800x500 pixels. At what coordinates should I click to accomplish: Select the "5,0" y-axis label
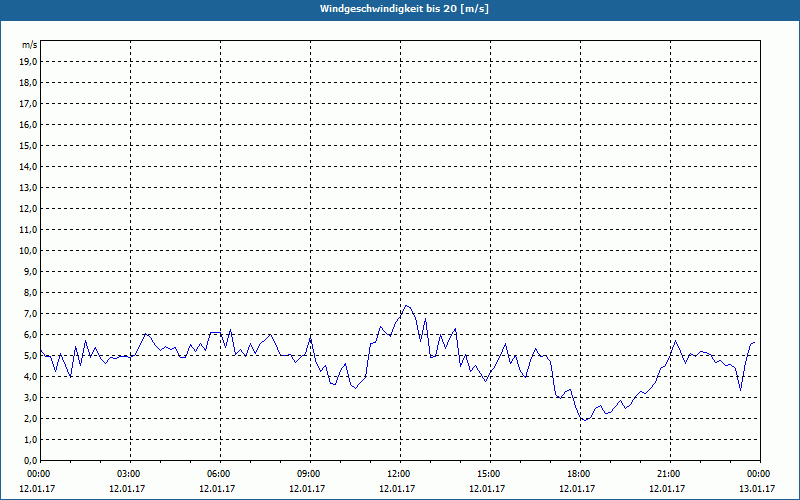(x=31, y=356)
